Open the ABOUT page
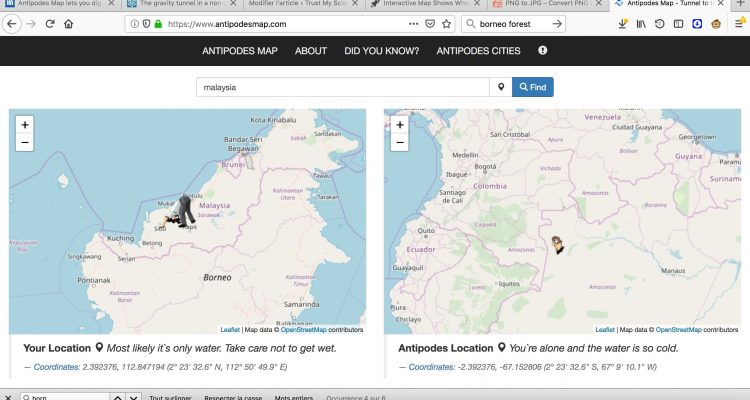The height and width of the screenshot is (400, 750). tap(311, 51)
